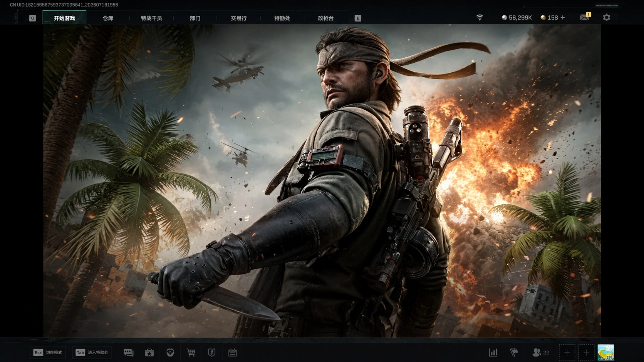Image resolution: width=644 pixels, height=362 pixels.
Task: Switch to the 特战干员 tab
Action: pyautogui.click(x=151, y=18)
